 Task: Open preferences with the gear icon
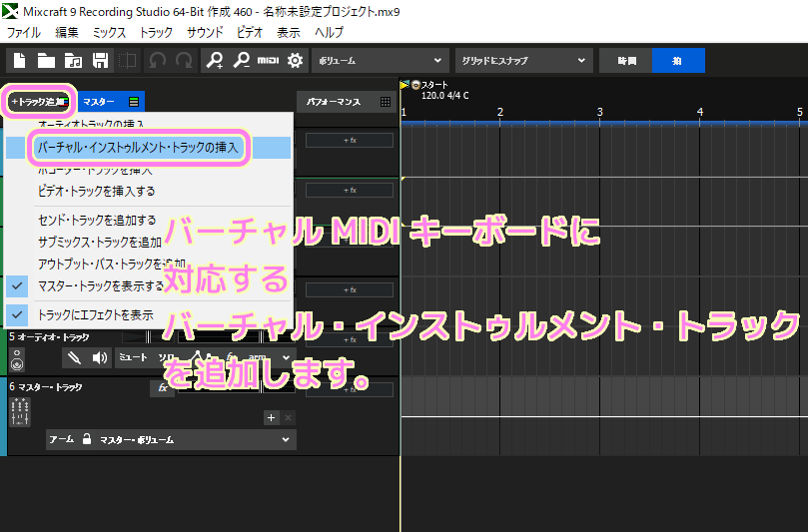pos(295,60)
